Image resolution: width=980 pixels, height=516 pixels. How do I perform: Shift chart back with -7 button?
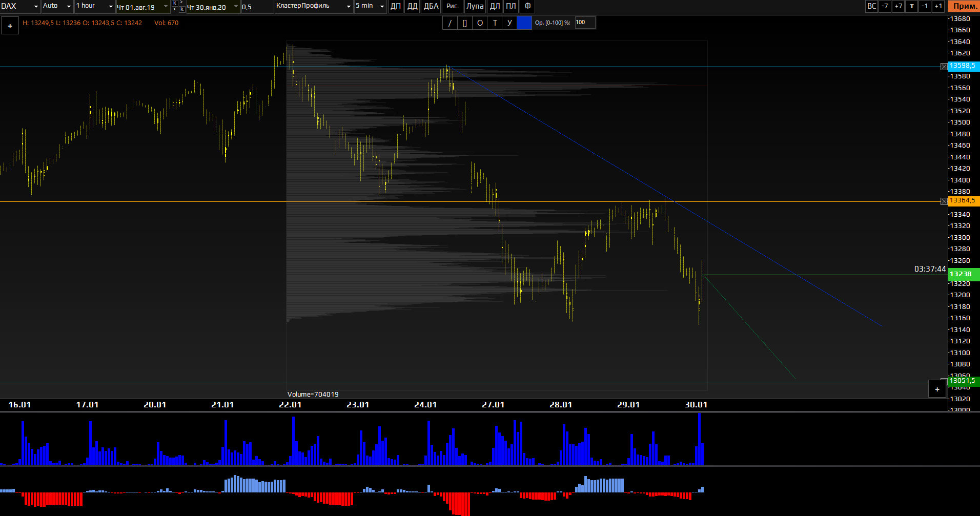[x=885, y=6]
